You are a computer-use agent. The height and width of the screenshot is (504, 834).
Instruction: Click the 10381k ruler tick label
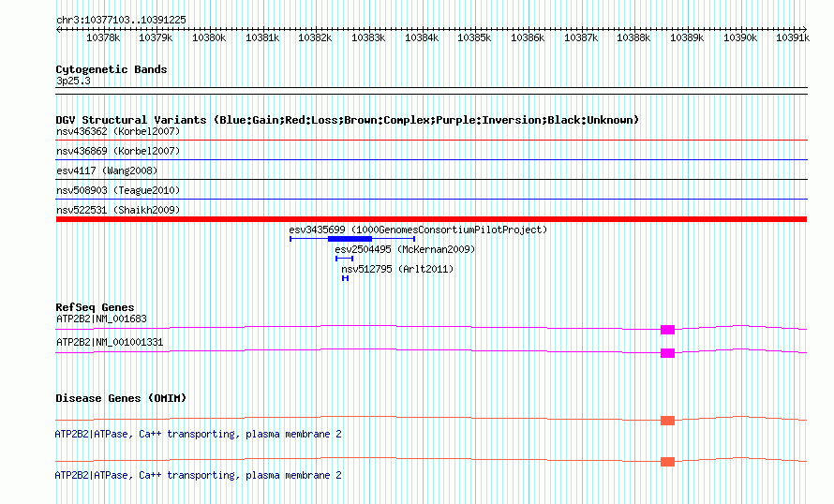pos(262,37)
